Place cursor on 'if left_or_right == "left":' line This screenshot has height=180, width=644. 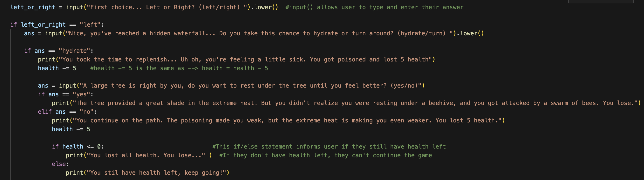57,25
